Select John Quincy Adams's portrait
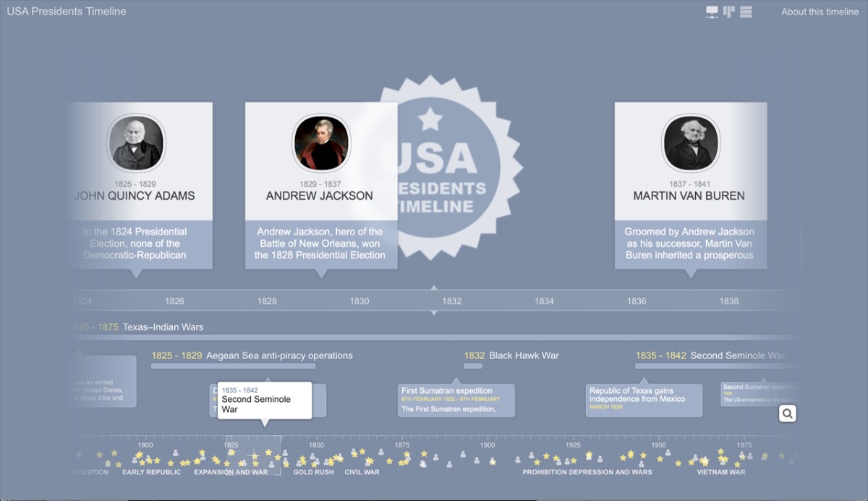This screenshot has height=501, width=868. click(137, 143)
